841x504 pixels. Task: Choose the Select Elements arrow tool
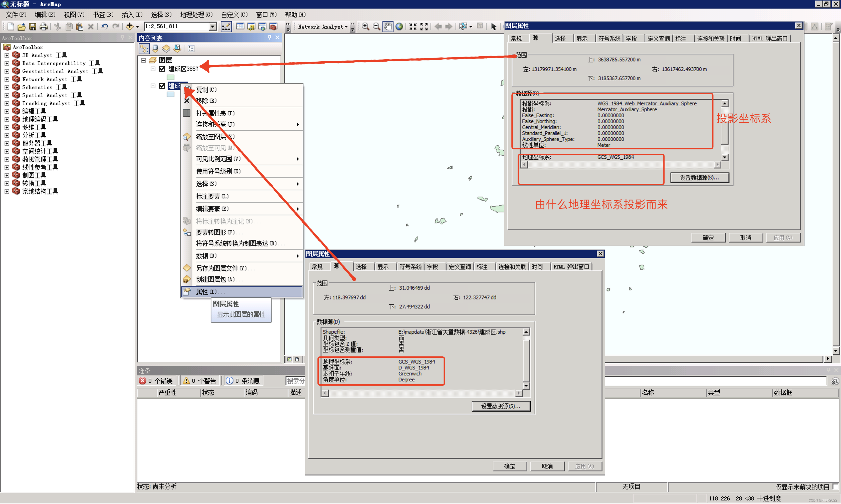coord(494,27)
